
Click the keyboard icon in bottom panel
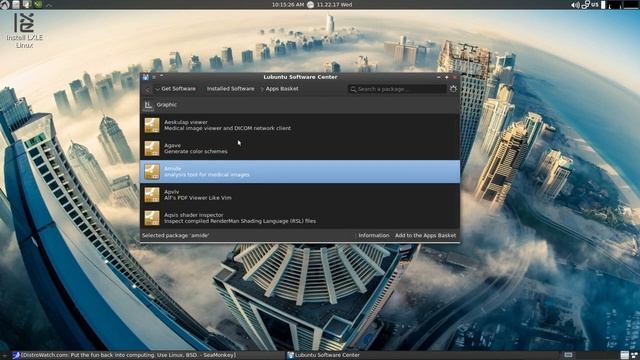[568, 356]
